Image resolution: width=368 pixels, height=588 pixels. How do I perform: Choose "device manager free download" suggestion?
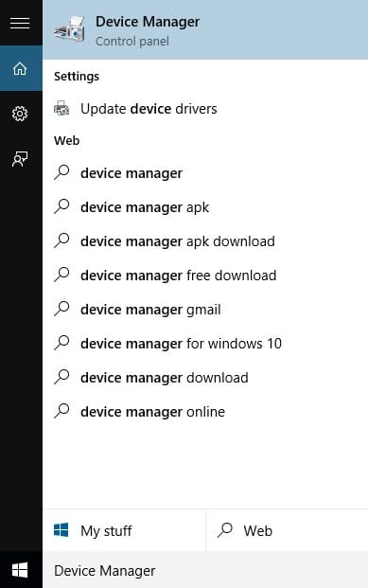pos(205,276)
